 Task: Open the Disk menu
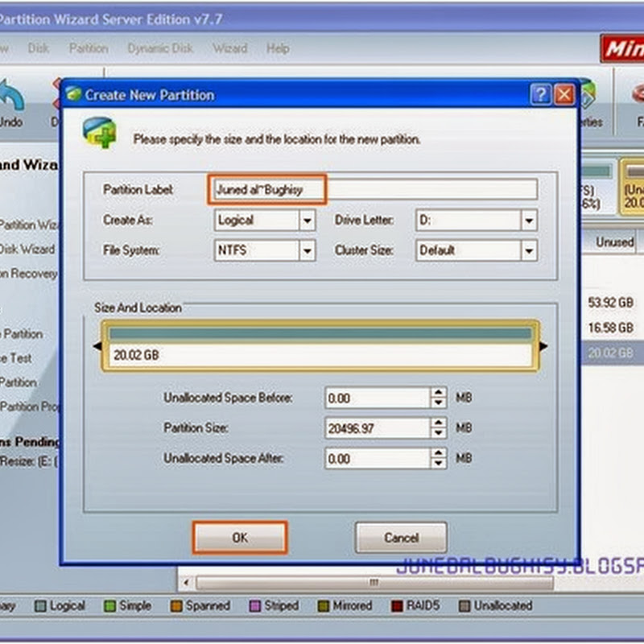click(x=38, y=48)
